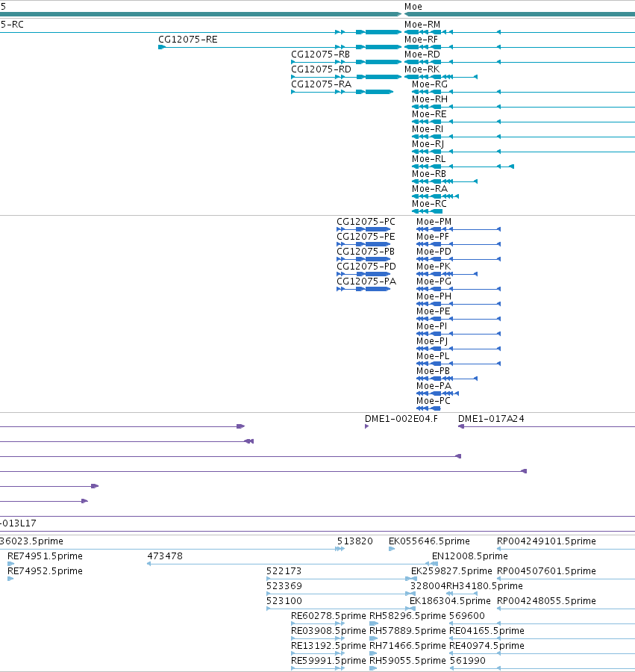Click the Moe-RB transcript label
Image resolution: width=635 pixels, height=672 pixels.
coord(428,174)
